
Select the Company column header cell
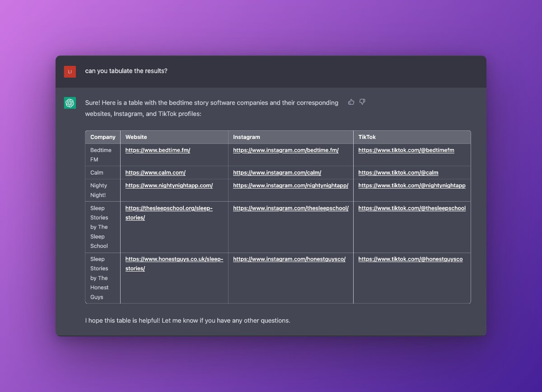(x=103, y=137)
